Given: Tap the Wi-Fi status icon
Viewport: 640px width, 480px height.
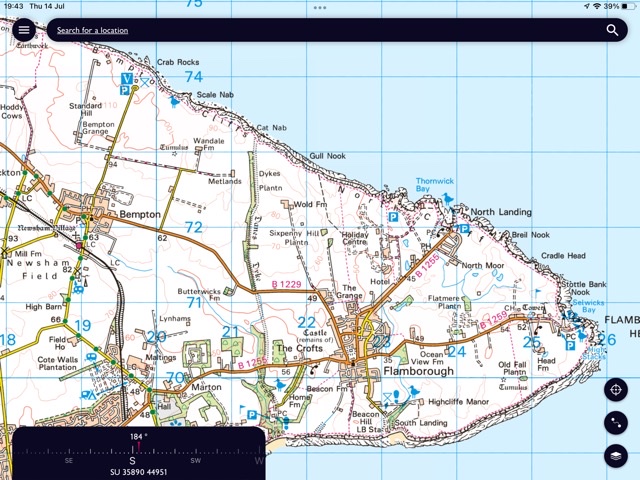Looking at the screenshot, I should click(x=596, y=6).
